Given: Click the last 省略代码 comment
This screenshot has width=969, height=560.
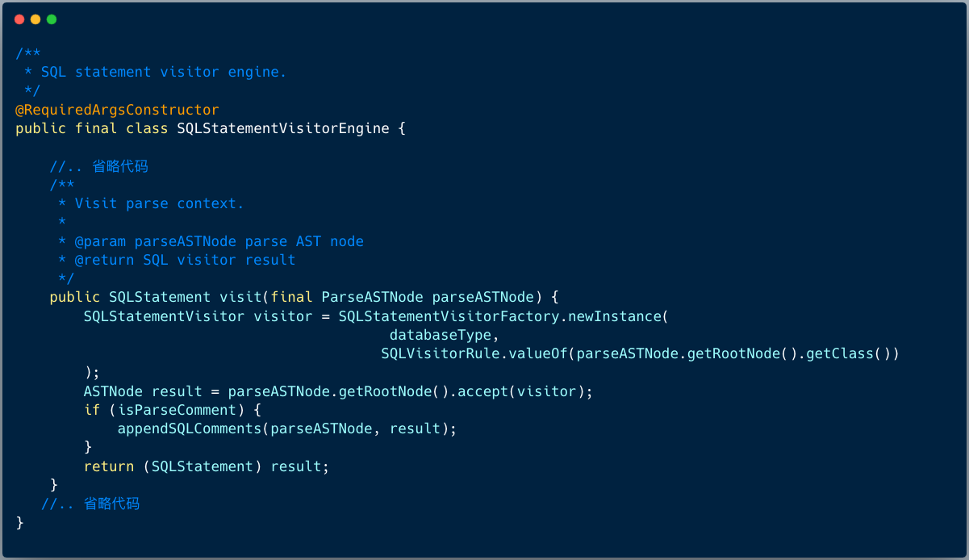Looking at the screenshot, I should click(x=111, y=504).
